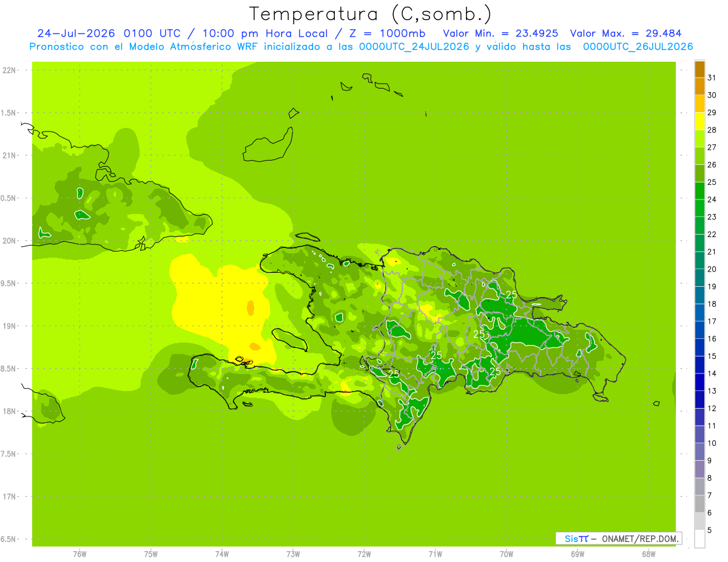Click legend value 20
This screenshot has height=562, width=728.
(712, 269)
